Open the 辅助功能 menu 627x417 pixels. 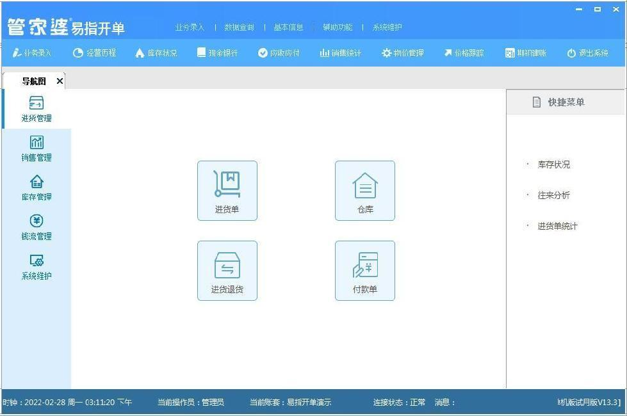click(338, 27)
